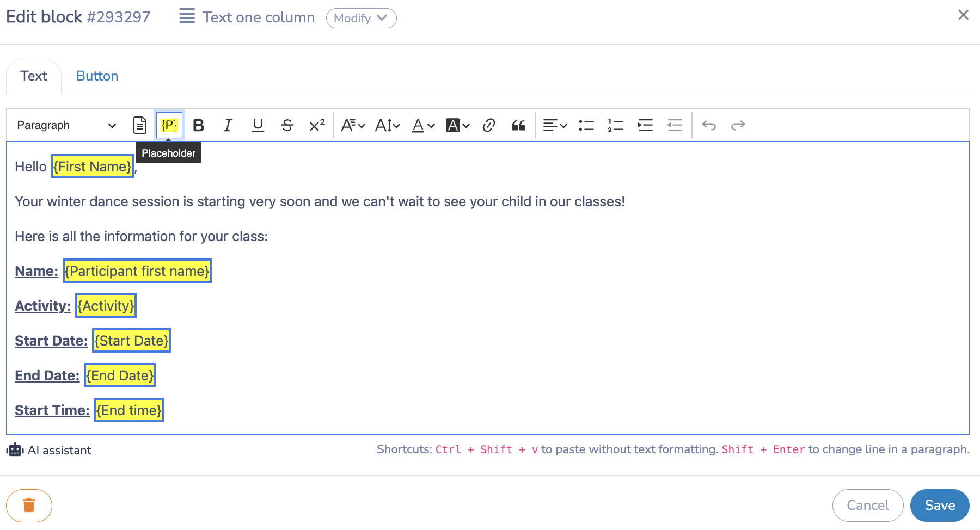Create a bulleted list
This screenshot has width=980, height=530.
pyautogui.click(x=586, y=125)
